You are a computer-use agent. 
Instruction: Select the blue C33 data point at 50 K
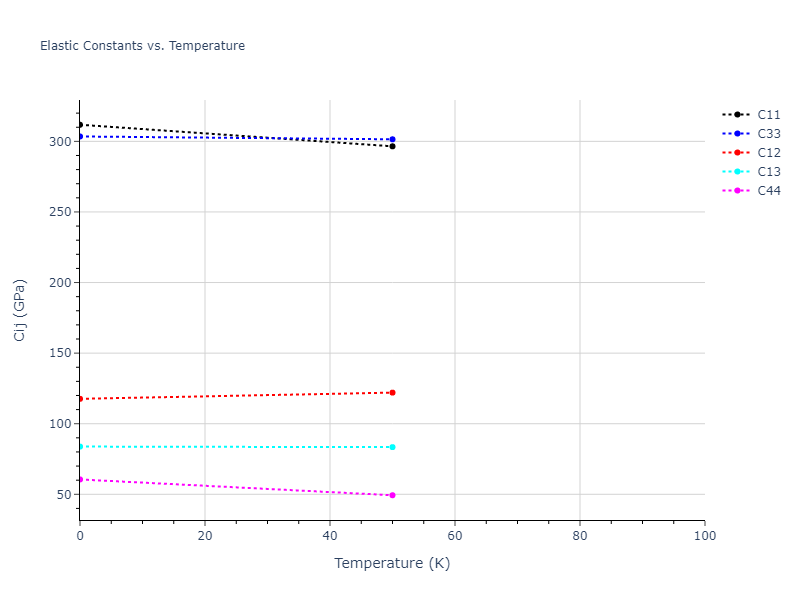point(392,139)
